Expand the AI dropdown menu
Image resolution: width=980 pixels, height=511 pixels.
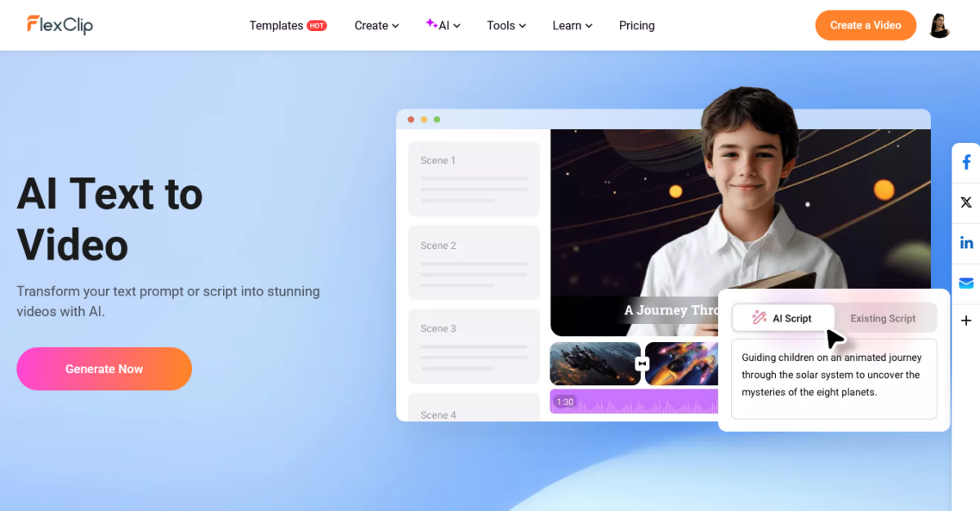443,25
